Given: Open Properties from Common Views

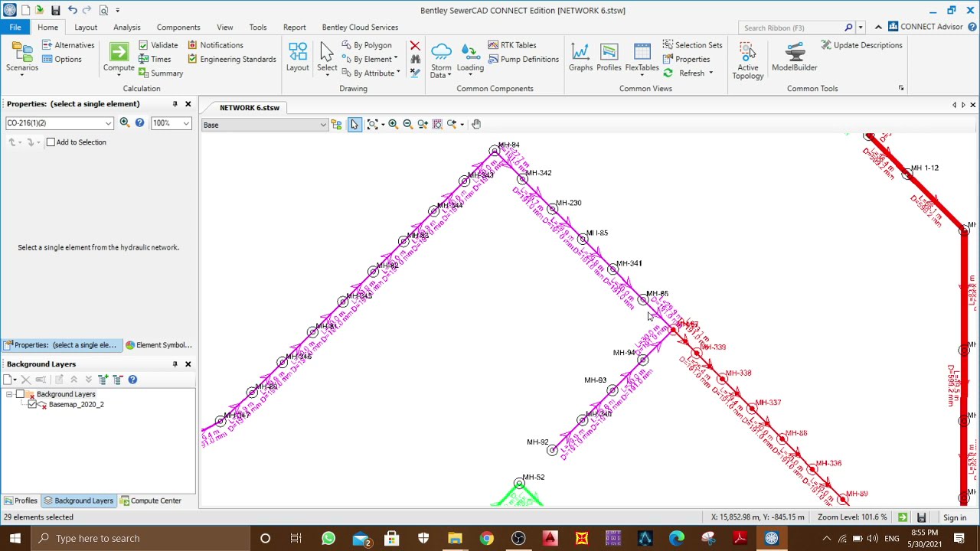Looking at the screenshot, I should (687, 59).
